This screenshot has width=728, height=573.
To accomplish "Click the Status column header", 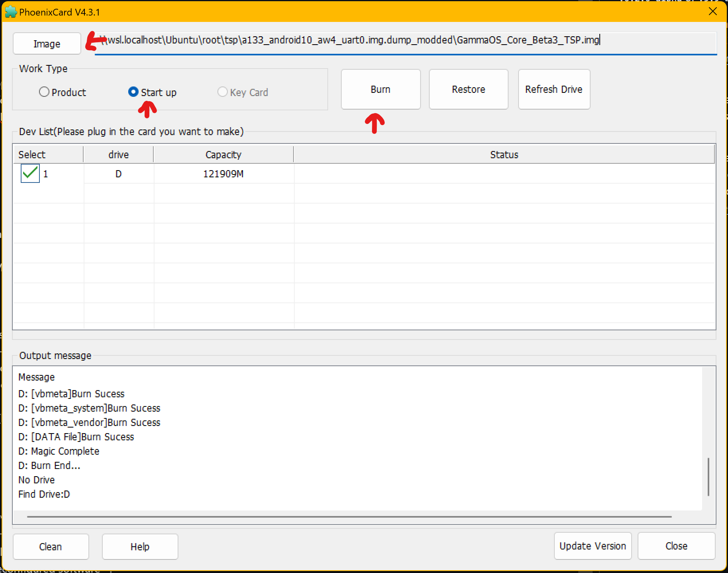I will tap(504, 155).
